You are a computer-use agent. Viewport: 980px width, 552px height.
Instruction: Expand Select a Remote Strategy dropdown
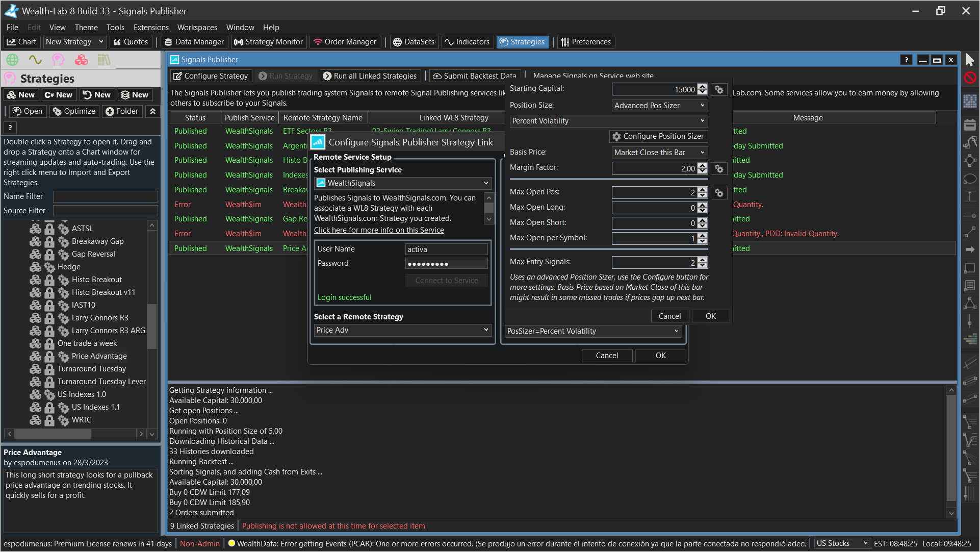(x=403, y=330)
